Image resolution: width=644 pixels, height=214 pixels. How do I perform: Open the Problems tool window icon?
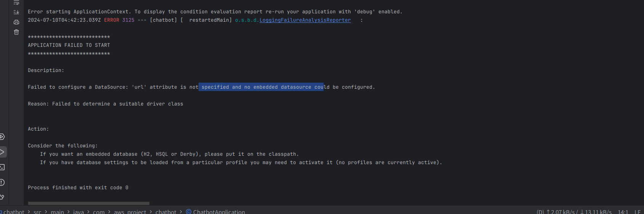coord(2,182)
